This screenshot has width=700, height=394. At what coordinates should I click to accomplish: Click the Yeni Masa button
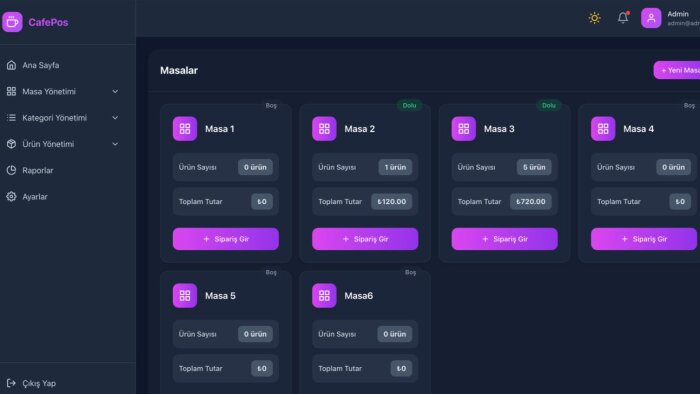pos(677,71)
